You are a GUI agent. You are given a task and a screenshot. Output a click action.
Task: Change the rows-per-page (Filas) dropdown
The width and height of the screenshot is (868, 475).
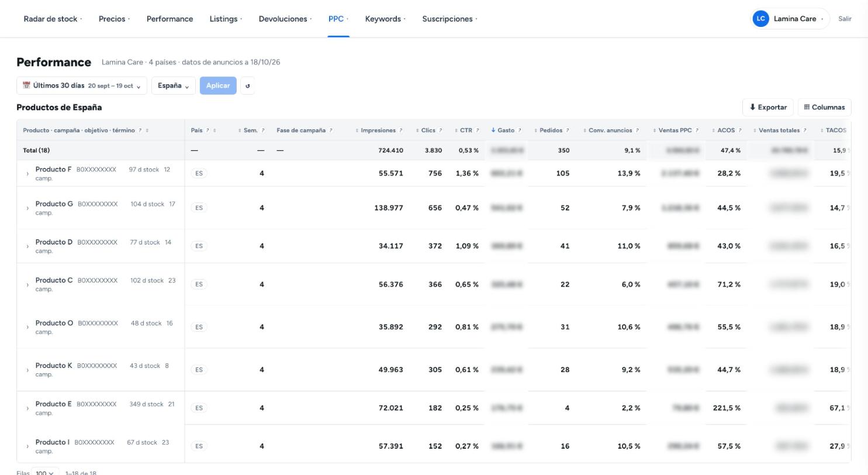pyautogui.click(x=45, y=473)
